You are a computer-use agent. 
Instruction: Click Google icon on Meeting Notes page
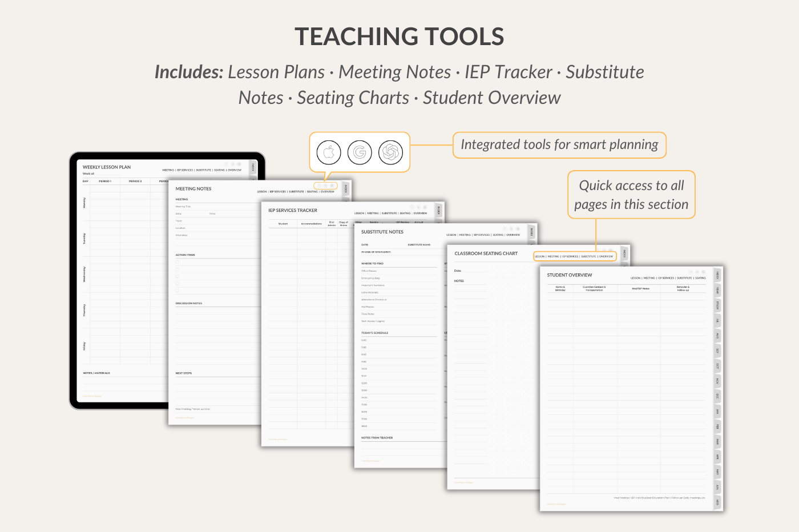pyautogui.click(x=325, y=186)
